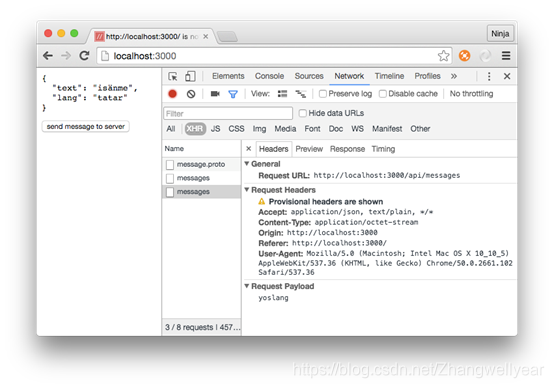Toggle the device mode icon
Image resolution: width=554 pixels, height=388 pixels.
[190, 76]
